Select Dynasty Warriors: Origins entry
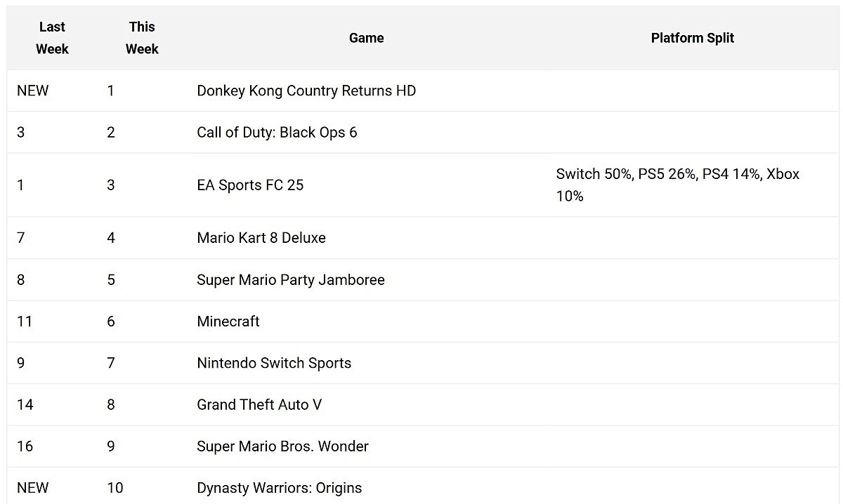This screenshot has width=843, height=504. tap(280, 488)
